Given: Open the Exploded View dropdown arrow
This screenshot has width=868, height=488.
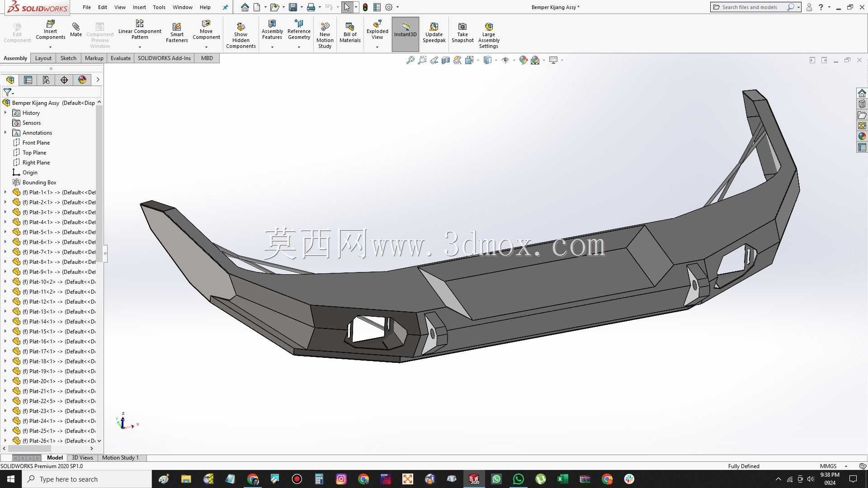Looking at the screenshot, I should point(377,47).
